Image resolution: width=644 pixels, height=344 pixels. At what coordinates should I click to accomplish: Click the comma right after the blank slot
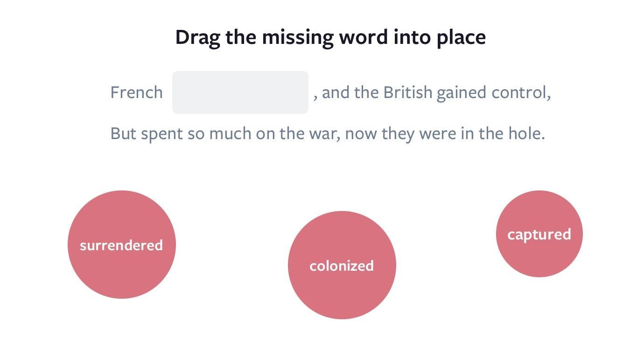(316, 98)
